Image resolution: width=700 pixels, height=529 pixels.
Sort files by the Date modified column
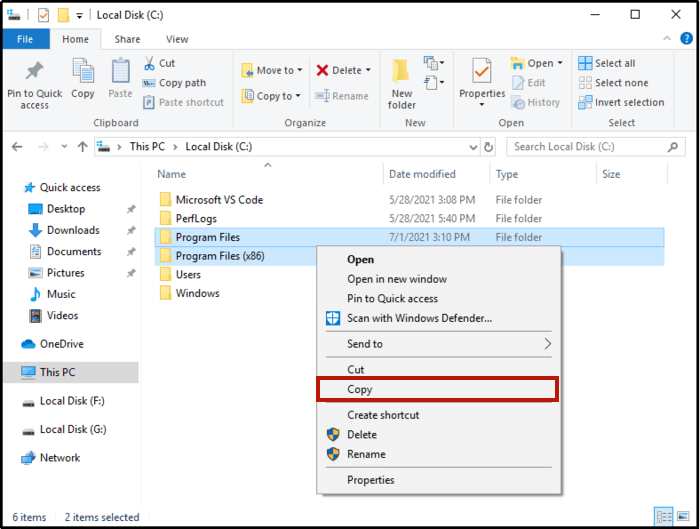pos(422,174)
